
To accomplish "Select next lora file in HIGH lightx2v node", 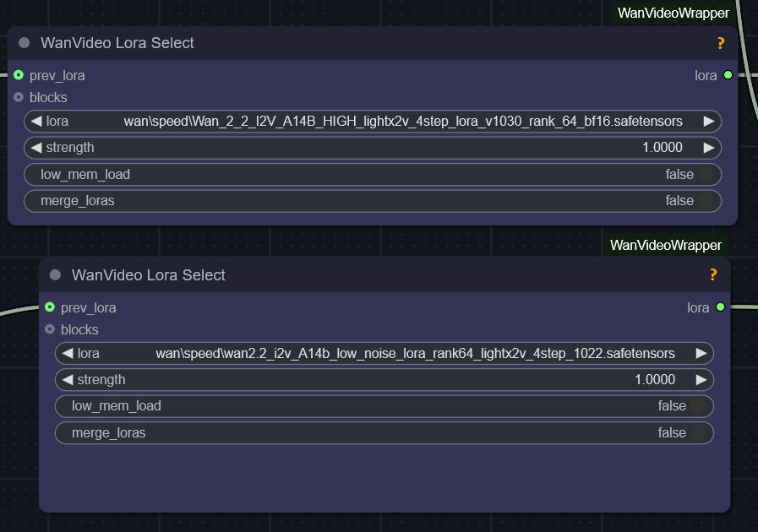I will point(709,122).
